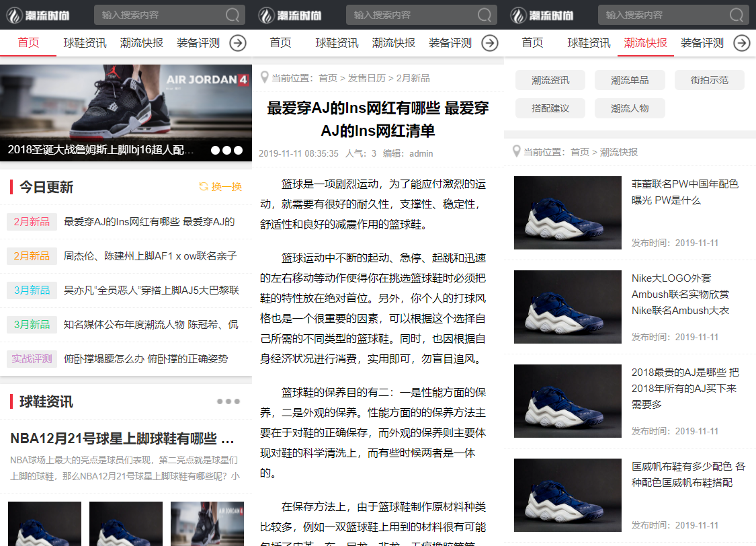
Task: Click 首页 tab in the middle panel
Action: pyautogui.click(x=280, y=42)
